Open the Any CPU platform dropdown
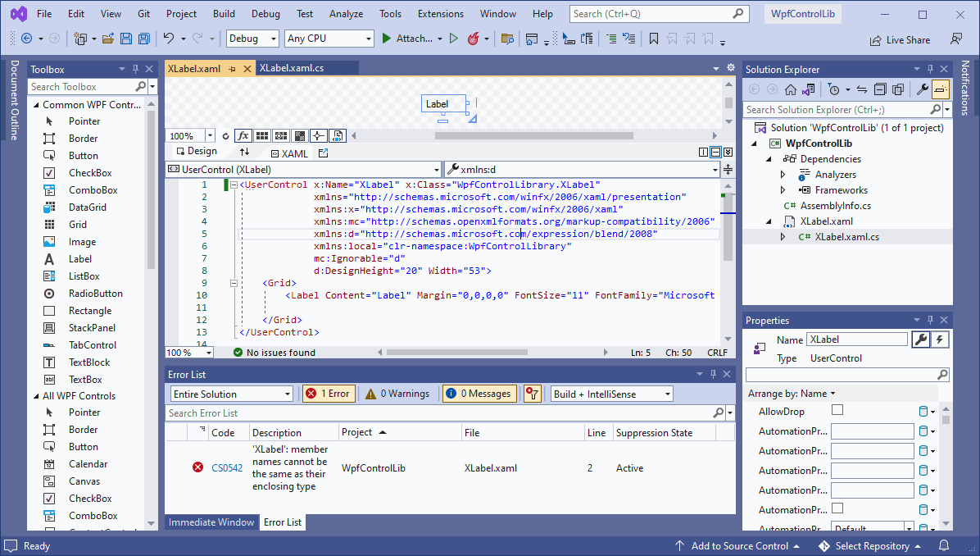This screenshot has width=980, height=556. [x=329, y=39]
